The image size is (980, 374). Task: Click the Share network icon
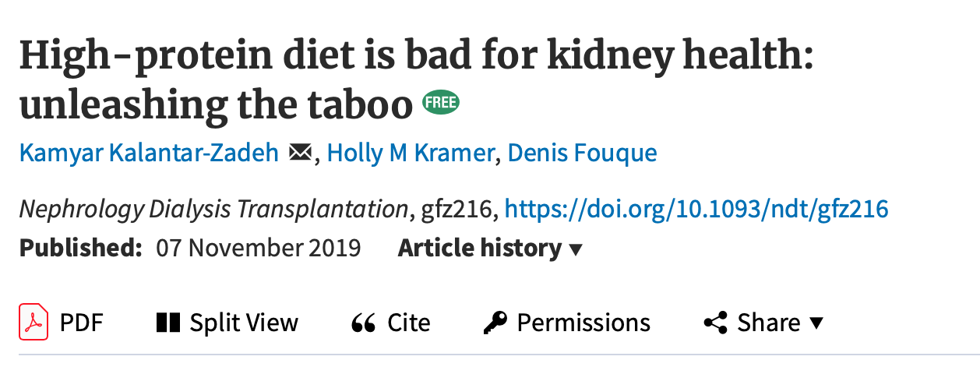click(715, 323)
